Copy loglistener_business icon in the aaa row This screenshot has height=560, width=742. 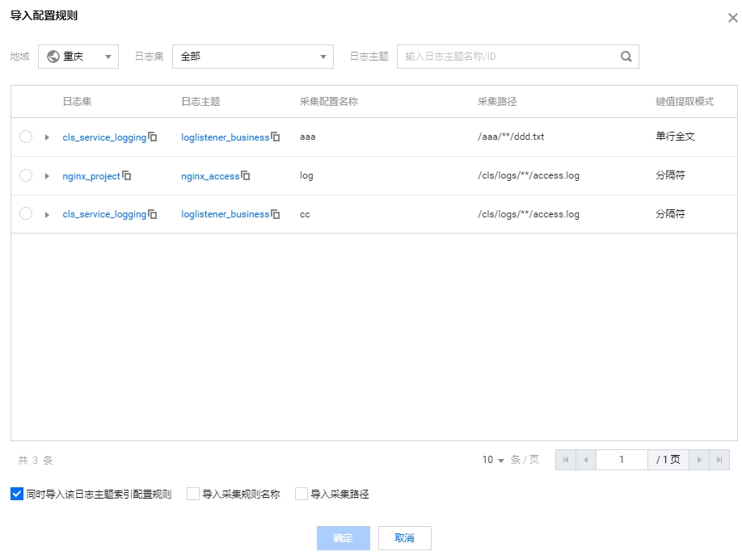point(276,137)
